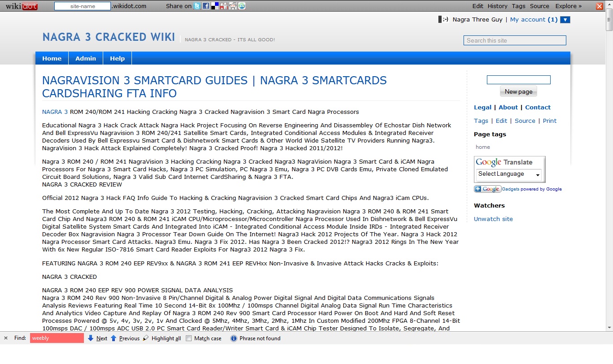Viewport: 613px width, 364px height.
Task: Open the NAGRA 3 CRACKED WIKI site title
Action: pyautogui.click(x=109, y=37)
